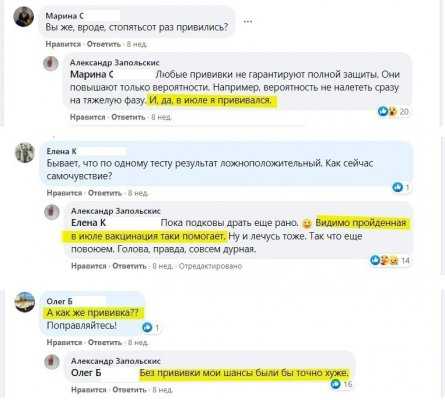This screenshot has width=445, height=400.
Task: View reactions with count 16
Action: coord(341,384)
